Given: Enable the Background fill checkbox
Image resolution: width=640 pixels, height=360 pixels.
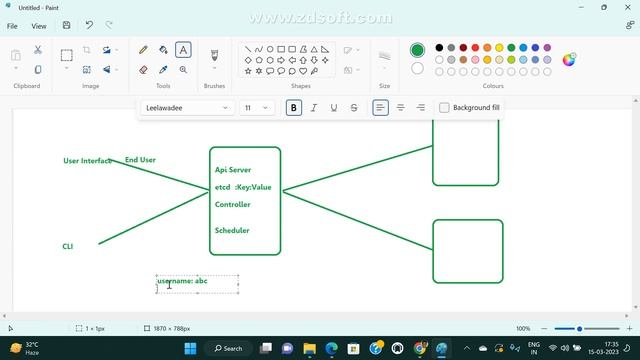Looking at the screenshot, I should tap(444, 108).
